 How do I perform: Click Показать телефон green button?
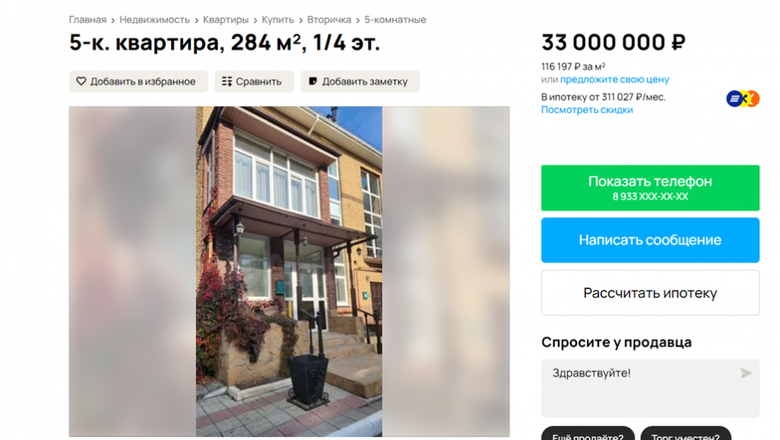(x=650, y=188)
